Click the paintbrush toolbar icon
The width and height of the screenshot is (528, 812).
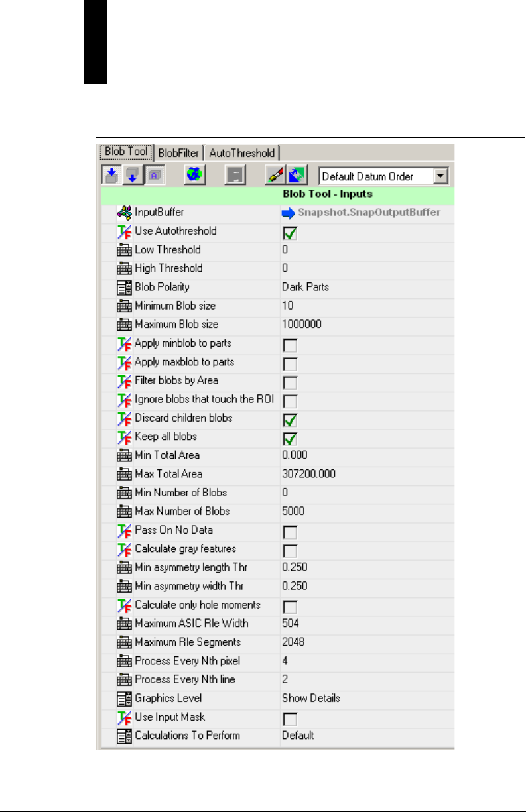pyautogui.click(x=275, y=176)
